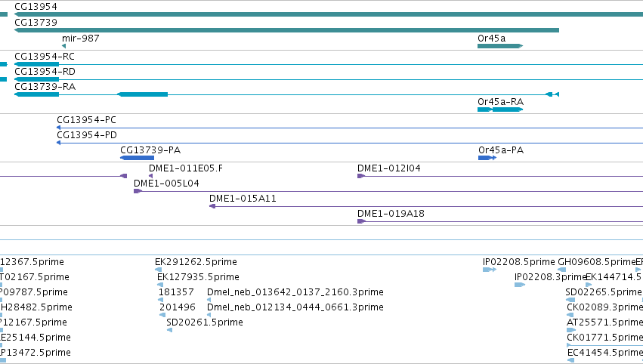Click the SD02265.5prime label
The width and height of the screenshot is (643, 364).
pyautogui.click(x=604, y=292)
